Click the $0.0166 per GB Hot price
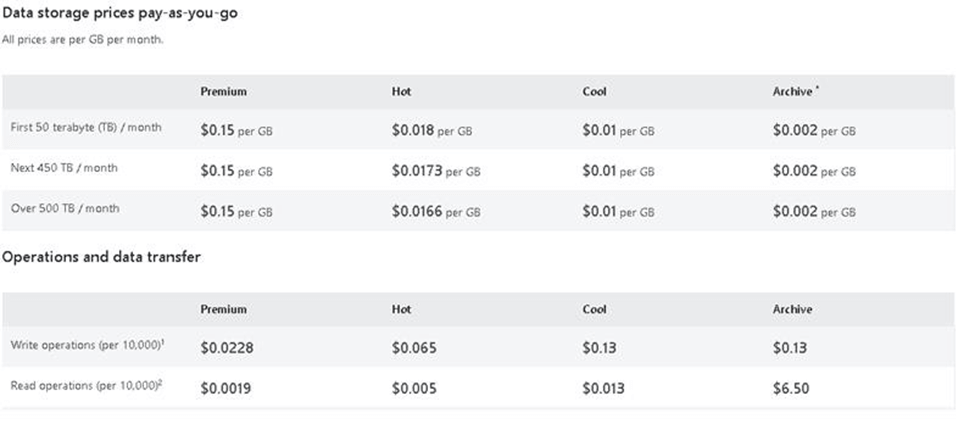 (436, 212)
